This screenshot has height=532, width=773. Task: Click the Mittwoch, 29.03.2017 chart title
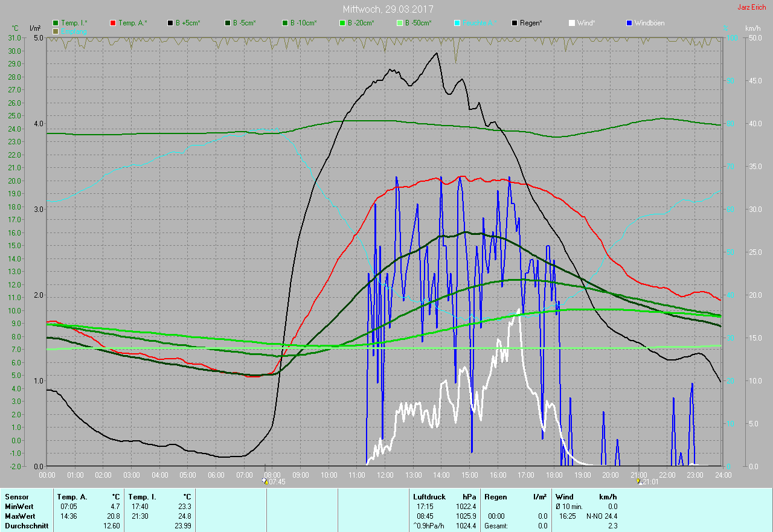click(x=388, y=9)
